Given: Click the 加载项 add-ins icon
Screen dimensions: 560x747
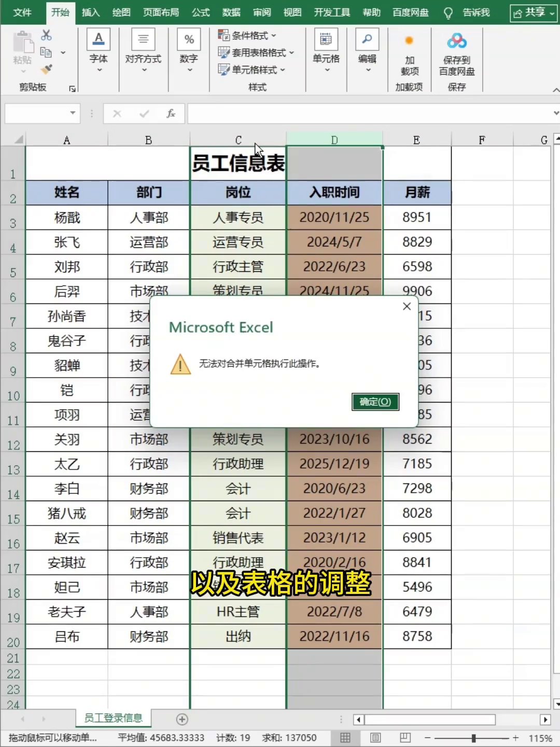Looking at the screenshot, I should pyautogui.click(x=409, y=40).
